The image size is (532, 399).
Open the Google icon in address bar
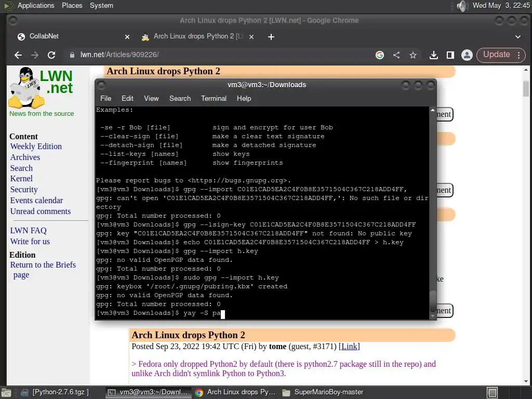pos(380,55)
